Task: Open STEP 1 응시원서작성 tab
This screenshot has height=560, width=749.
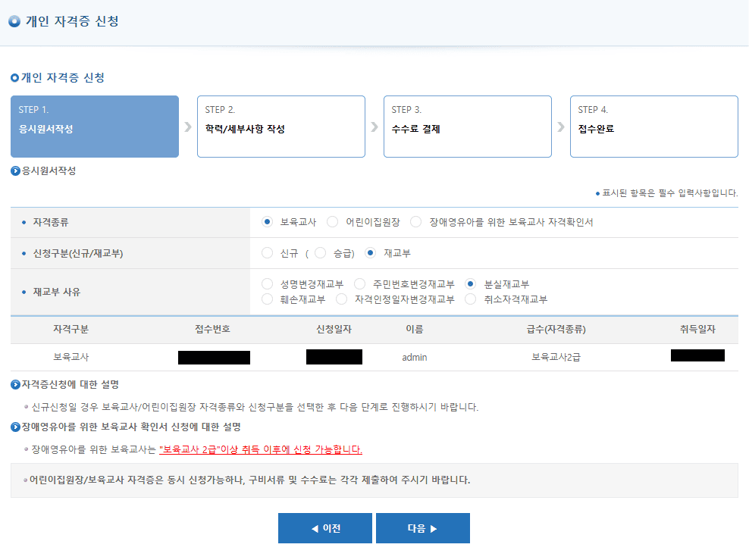Action: click(95, 127)
